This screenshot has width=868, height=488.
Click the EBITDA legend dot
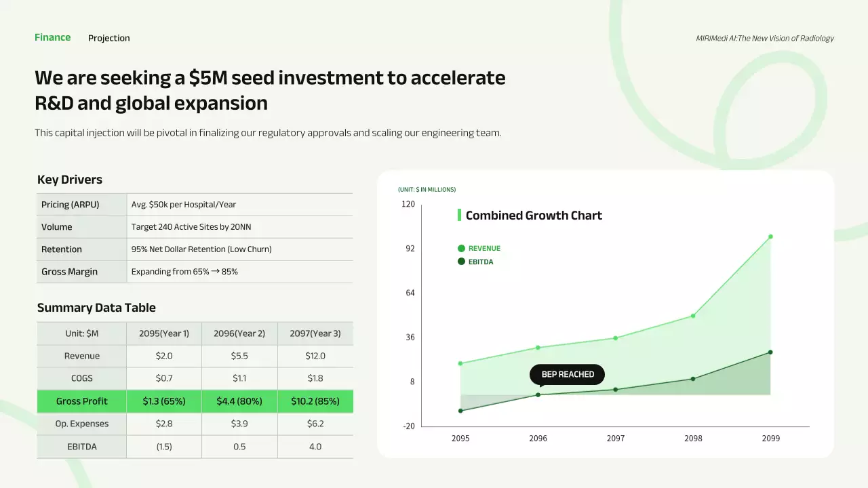[x=461, y=262]
